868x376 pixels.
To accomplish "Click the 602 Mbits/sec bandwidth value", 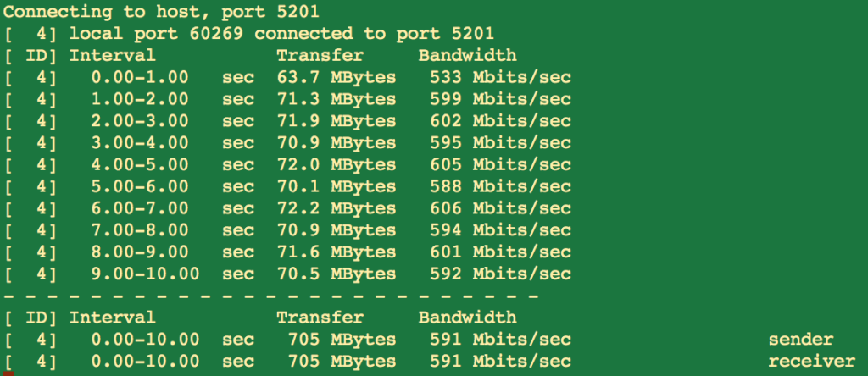I will [x=500, y=121].
